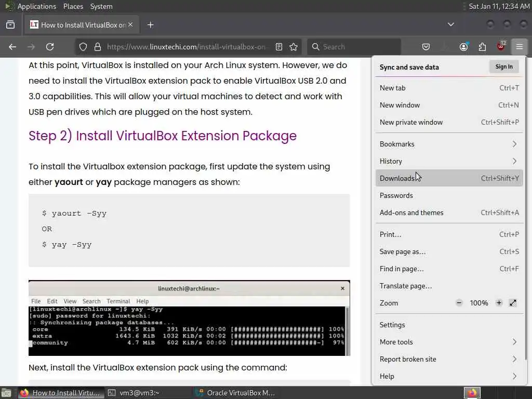The height and width of the screenshot is (399, 532).
Task: Reset zoom by clicking 100%
Action: [x=478, y=303]
